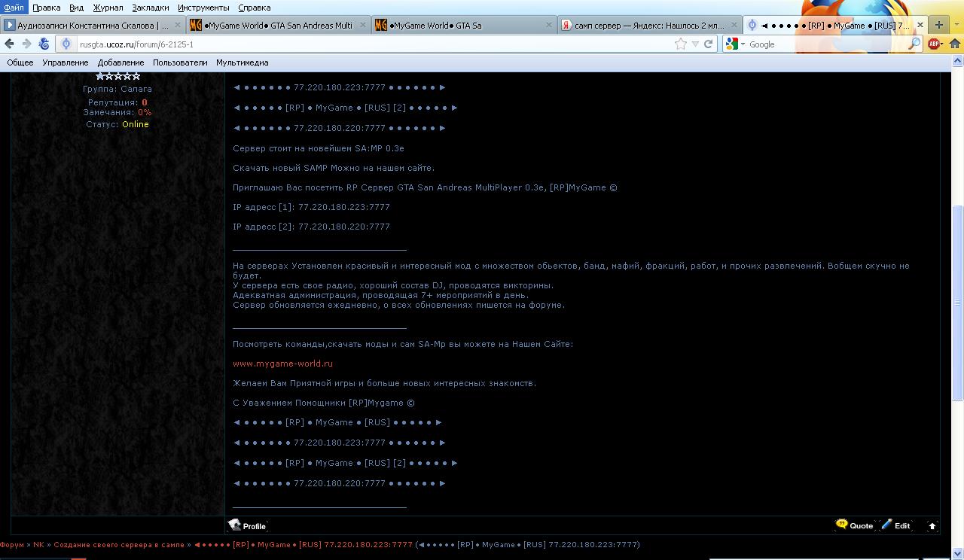964x560 pixels.
Task: Click the Quote speech bubble icon
Action: [x=842, y=524]
